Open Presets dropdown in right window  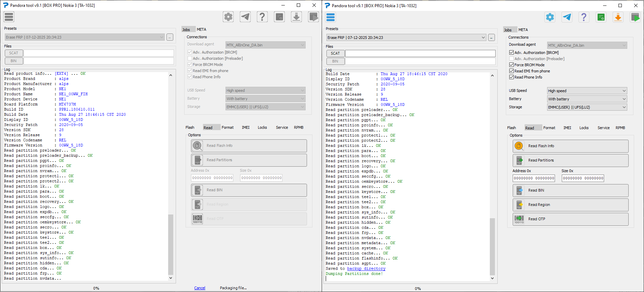[406, 38]
